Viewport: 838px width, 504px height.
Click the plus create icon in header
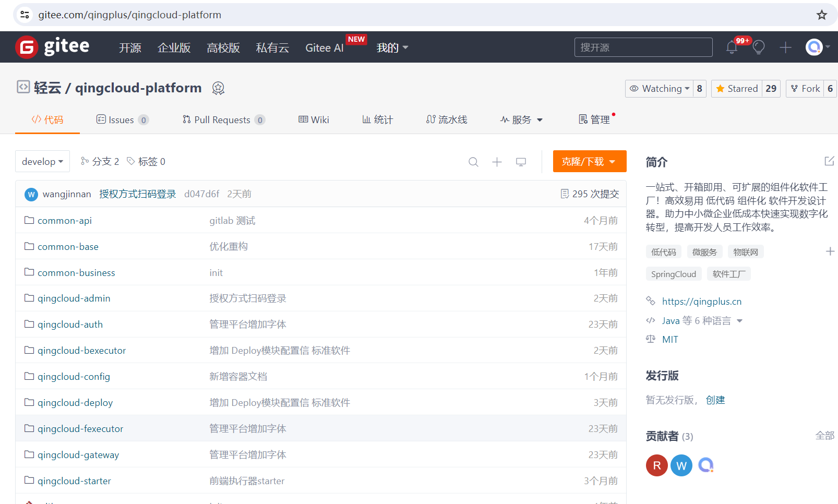(785, 47)
